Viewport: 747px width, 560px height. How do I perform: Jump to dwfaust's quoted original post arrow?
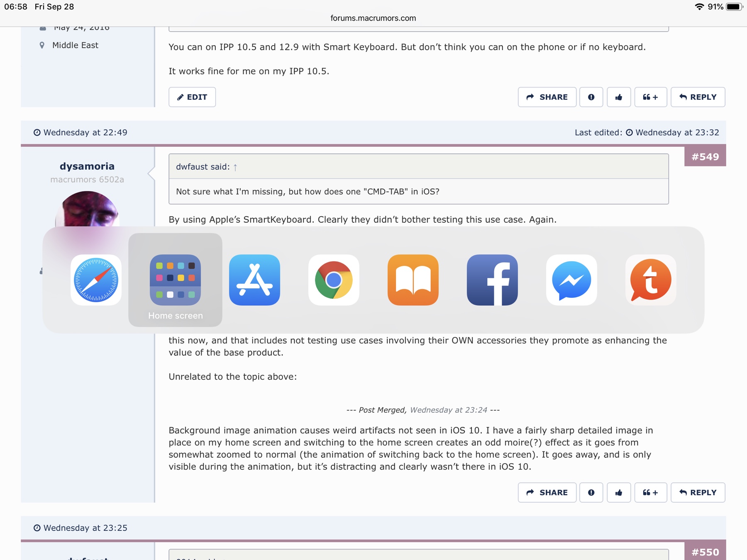tap(235, 167)
